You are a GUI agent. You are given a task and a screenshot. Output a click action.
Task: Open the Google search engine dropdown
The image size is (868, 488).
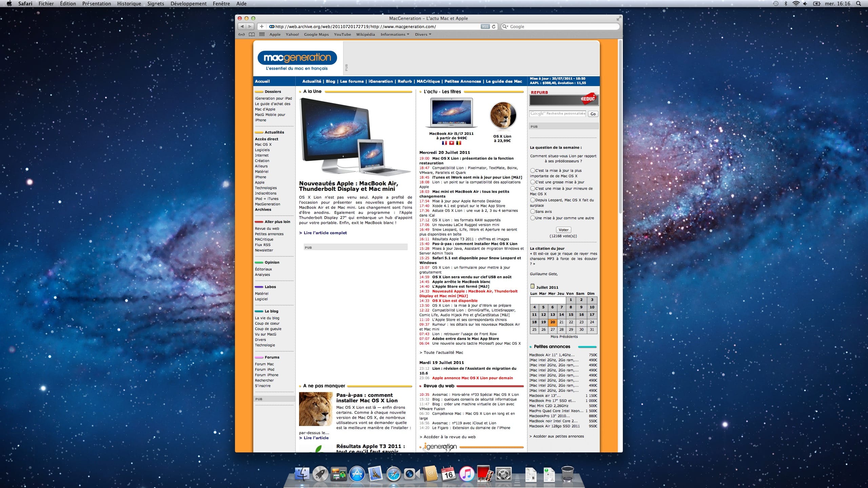(x=505, y=26)
